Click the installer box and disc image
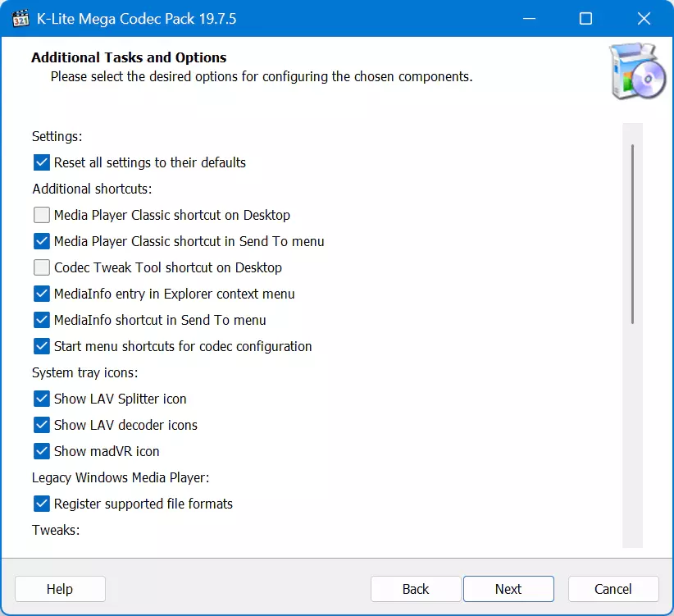The image size is (674, 616). click(x=638, y=71)
